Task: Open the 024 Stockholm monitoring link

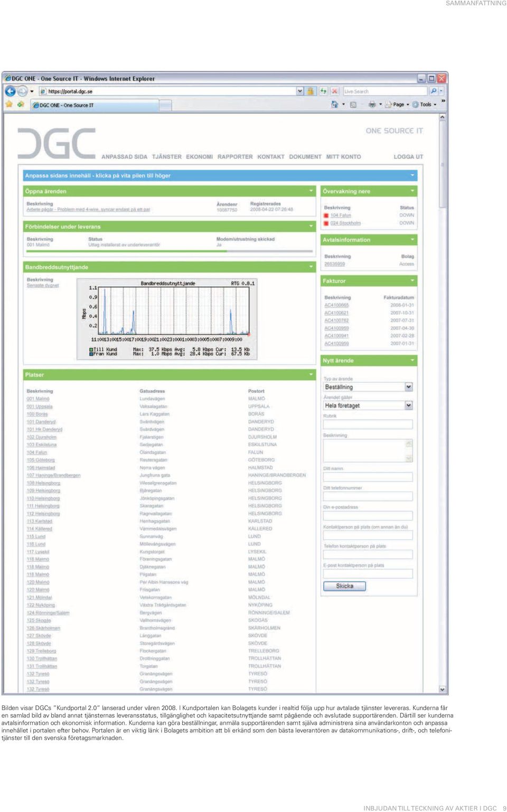Action: click(x=345, y=223)
